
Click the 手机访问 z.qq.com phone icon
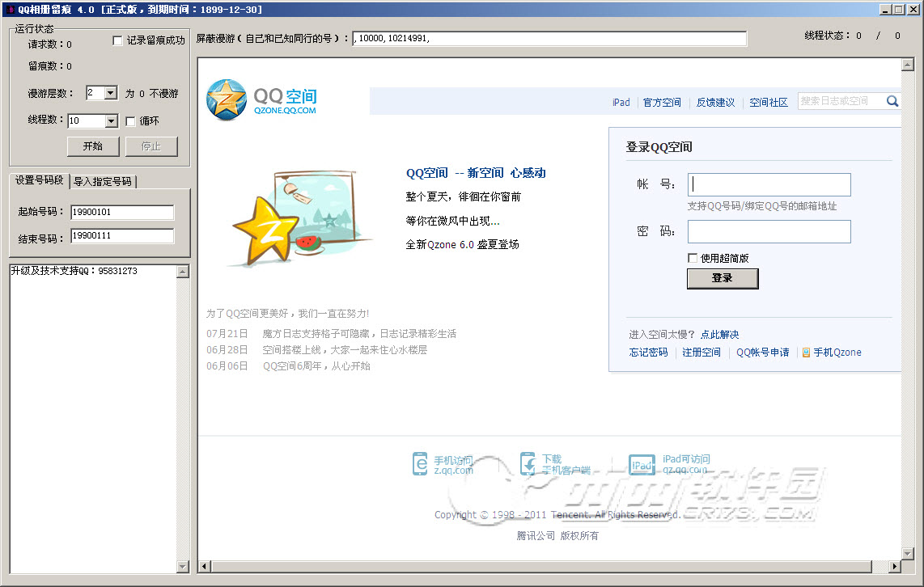click(420, 464)
